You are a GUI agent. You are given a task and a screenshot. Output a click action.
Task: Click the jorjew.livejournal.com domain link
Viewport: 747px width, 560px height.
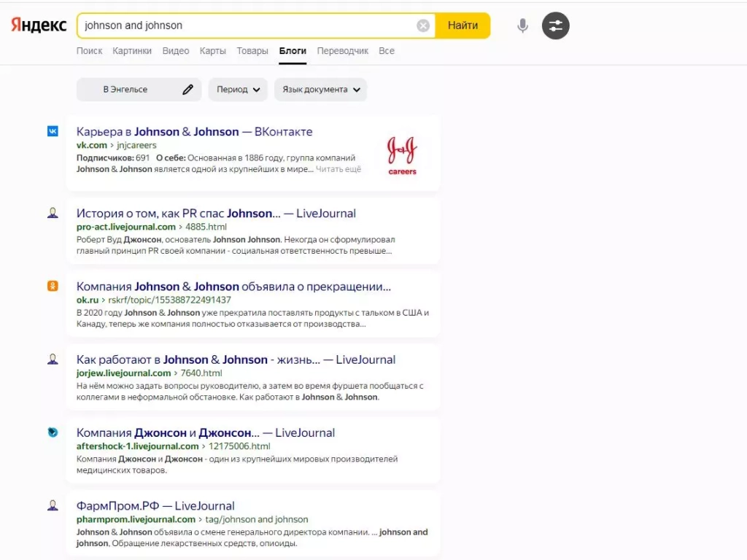123,373
